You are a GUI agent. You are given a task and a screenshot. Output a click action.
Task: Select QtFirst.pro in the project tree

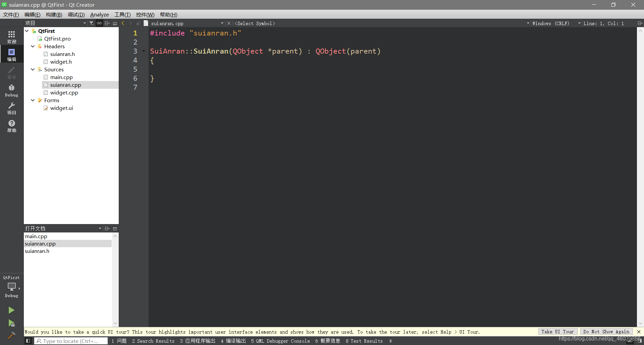point(57,39)
